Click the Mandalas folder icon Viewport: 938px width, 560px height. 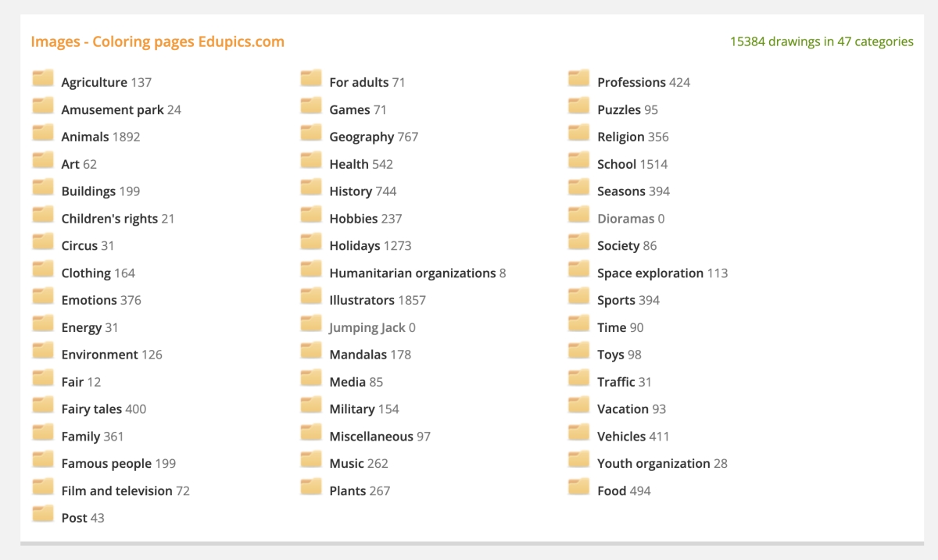point(311,351)
